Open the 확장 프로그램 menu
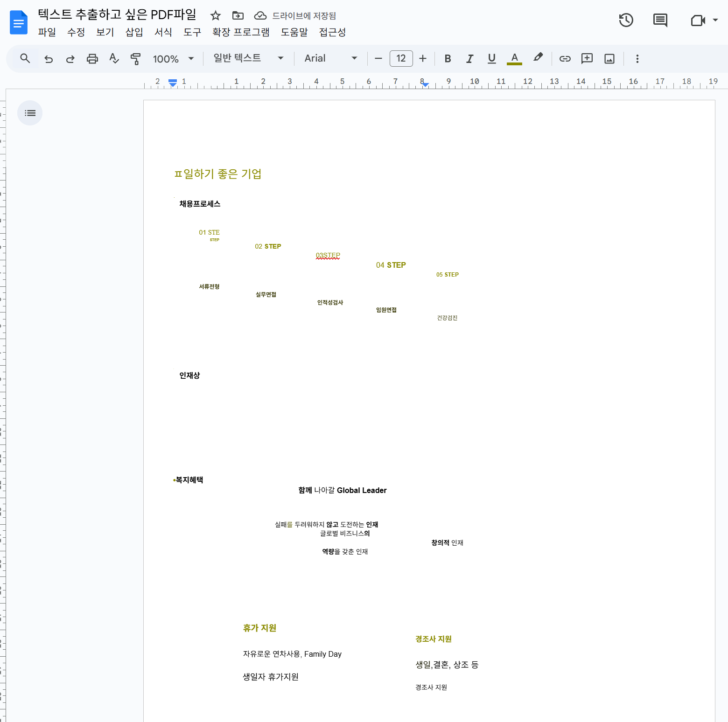Image resolution: width=728 pixels, height=722 pixels. tap(241, 32)
